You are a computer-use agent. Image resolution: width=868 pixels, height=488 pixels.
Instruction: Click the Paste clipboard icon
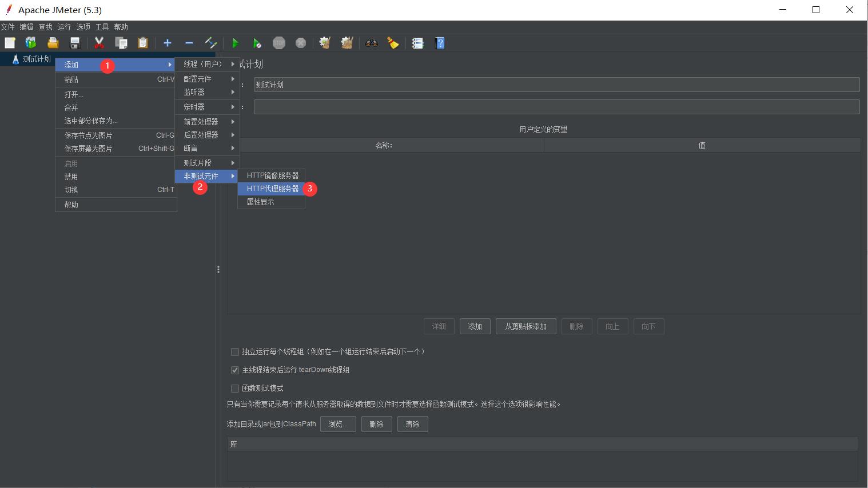(142, 43)
